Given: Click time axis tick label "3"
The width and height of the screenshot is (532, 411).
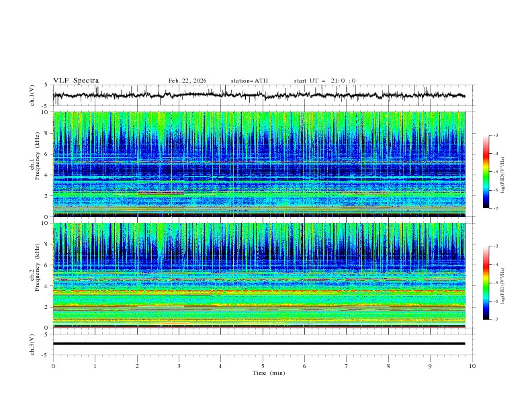Looking at the screenshot, I should click(179, 366).
